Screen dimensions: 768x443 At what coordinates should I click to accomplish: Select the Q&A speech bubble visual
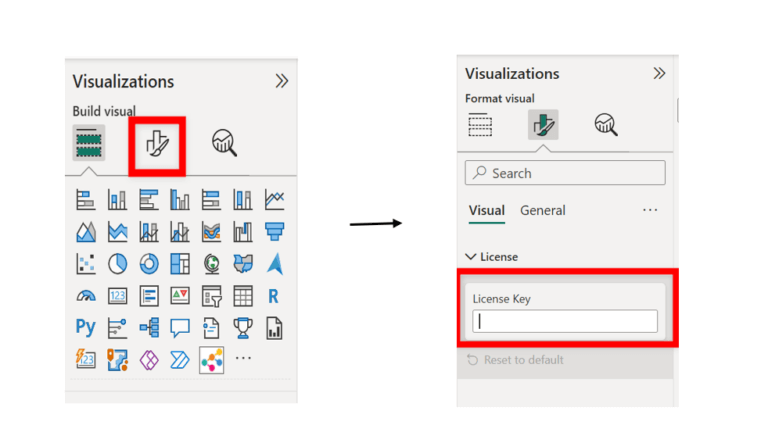point(180,328)
